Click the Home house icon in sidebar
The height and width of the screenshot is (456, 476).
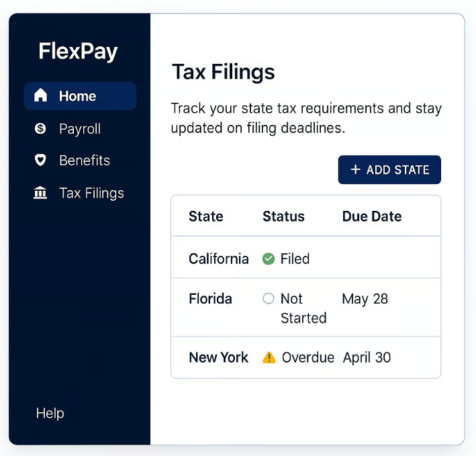click(x=40, y=95)
